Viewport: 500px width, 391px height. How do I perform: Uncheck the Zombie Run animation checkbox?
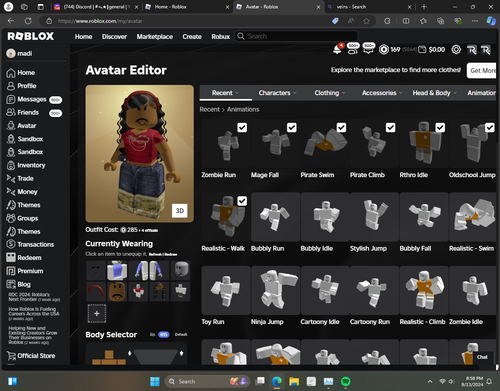pyautogui.click(x=242, y=128)
